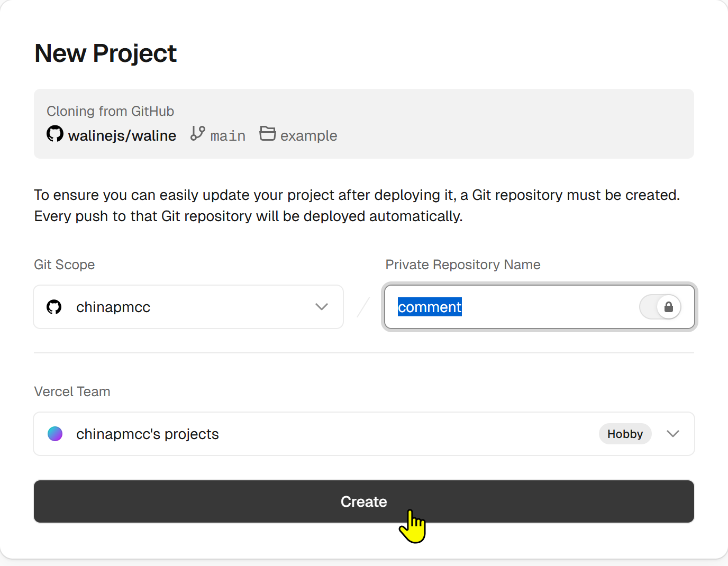
Task: Click the main branch label
Action: pos(228,136)
